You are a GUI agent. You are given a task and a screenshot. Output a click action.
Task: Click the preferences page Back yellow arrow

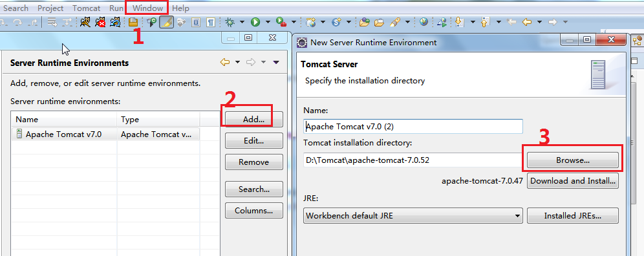pos(224,62)
